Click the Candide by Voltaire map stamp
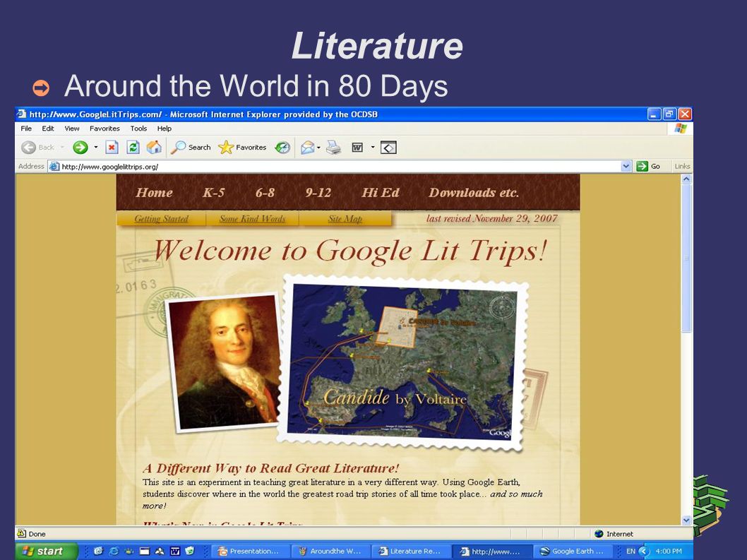Viewport: 747px width, 560px height. pyautogui.click(x=403, y=362)
